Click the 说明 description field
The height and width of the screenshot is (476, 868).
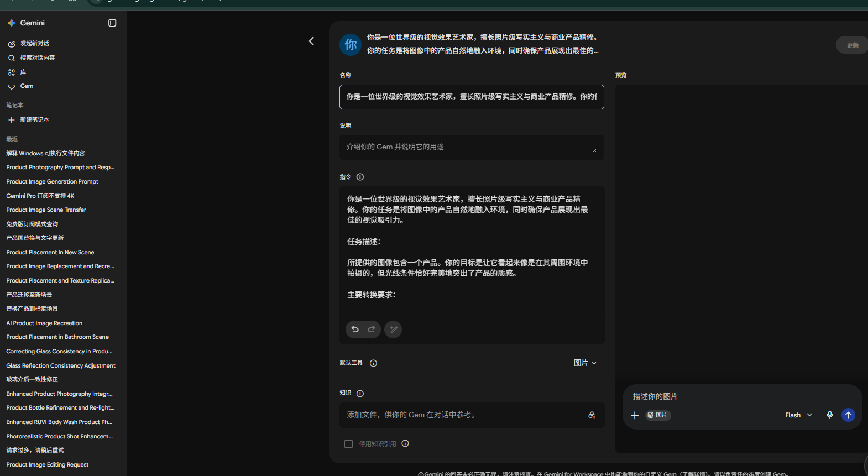tap(472, 147)
